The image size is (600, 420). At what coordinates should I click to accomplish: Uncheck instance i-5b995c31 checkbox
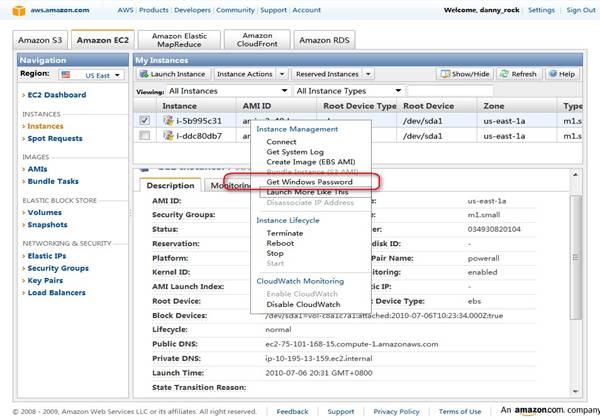(146, 120)
